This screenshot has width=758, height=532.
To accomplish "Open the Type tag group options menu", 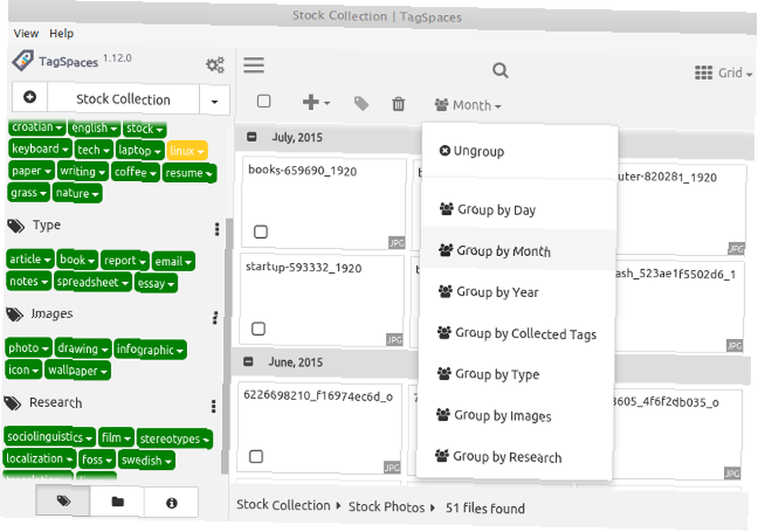I will pos(217,229).
